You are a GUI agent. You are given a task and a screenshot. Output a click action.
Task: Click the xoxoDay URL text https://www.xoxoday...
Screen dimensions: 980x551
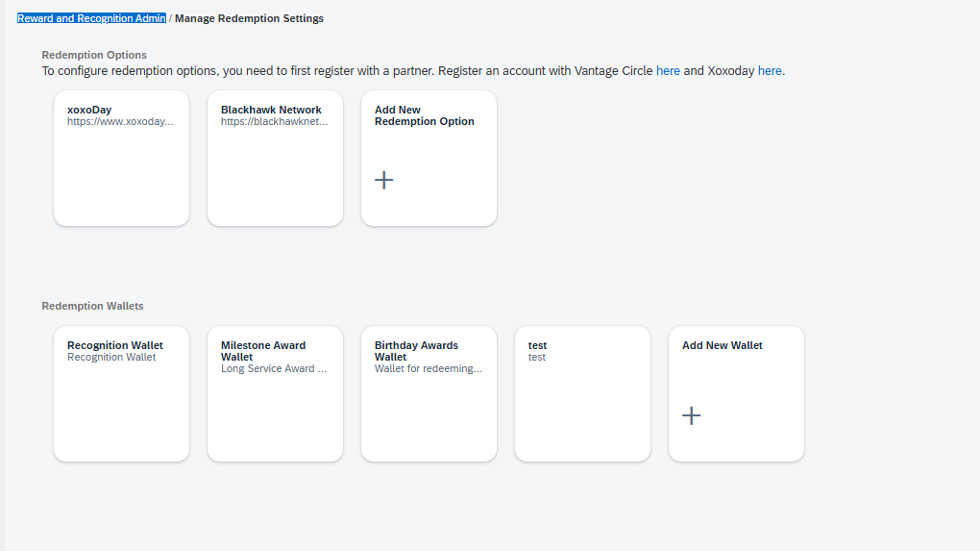121,121
